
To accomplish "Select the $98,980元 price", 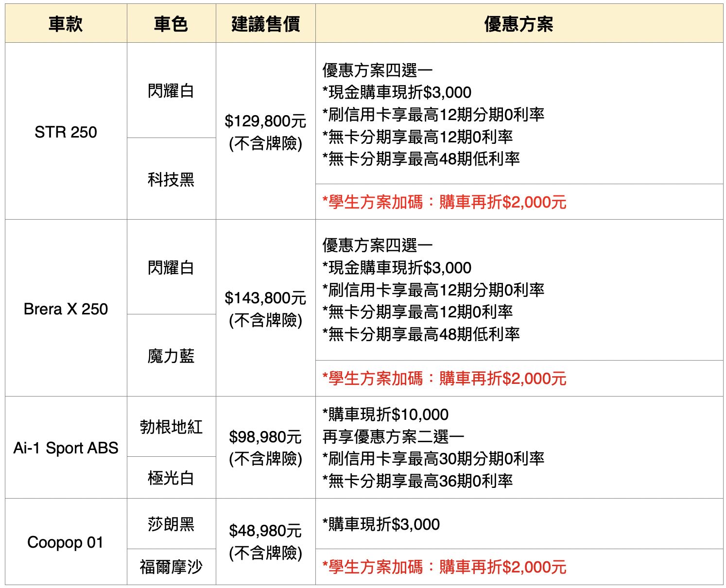I will tap(265, 437).
